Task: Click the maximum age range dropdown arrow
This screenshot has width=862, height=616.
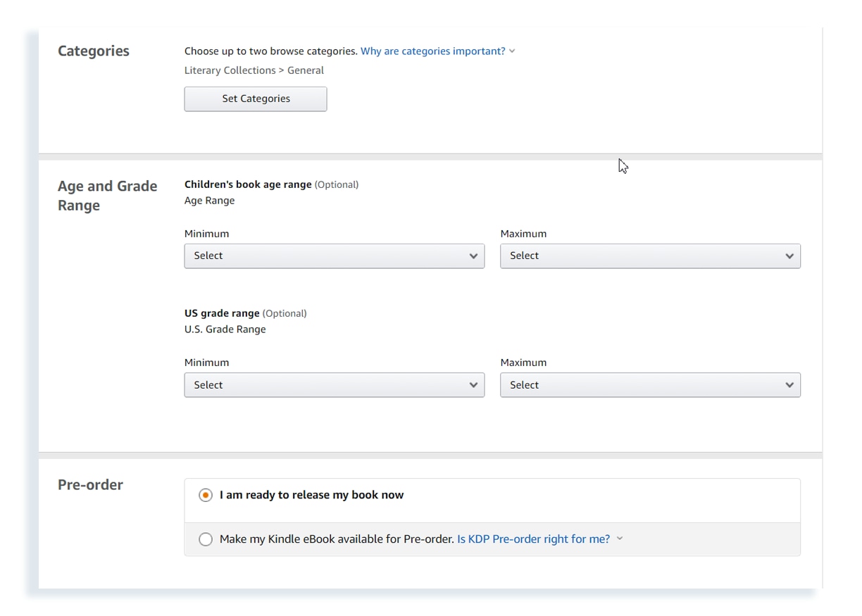Action: (790, 256)
